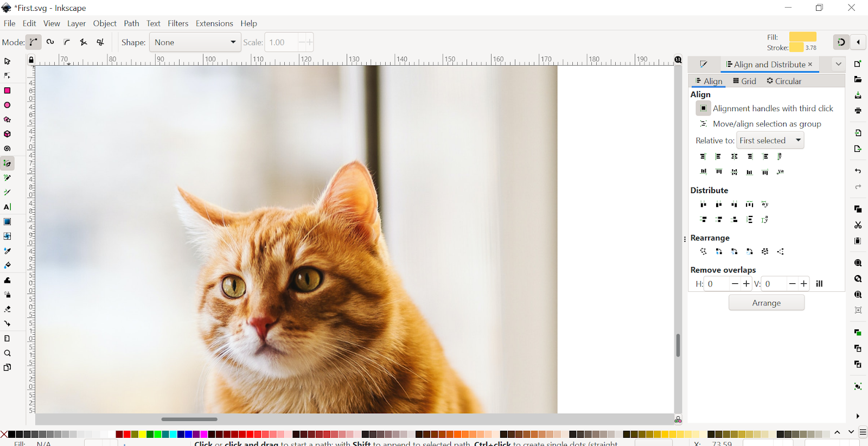The image size is (868, 446).
Task: Open the Object menu
Action: click(105, 23)
